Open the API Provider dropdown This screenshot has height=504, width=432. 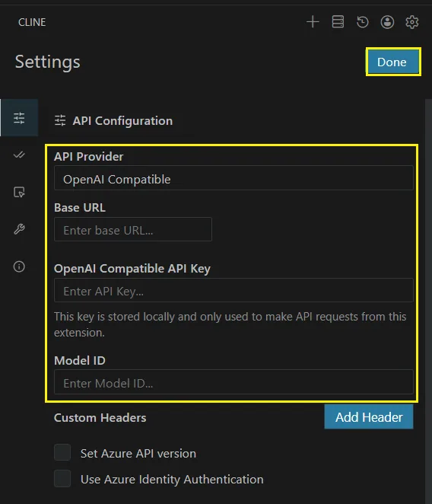[233, 178]
